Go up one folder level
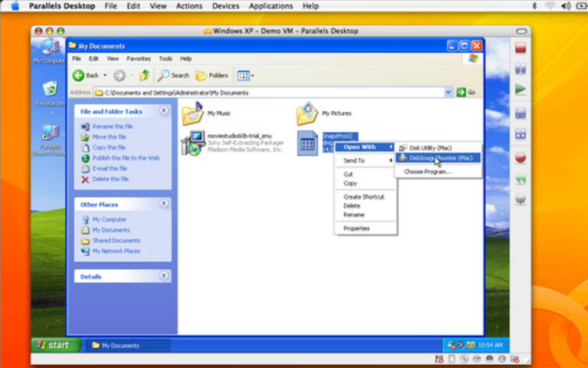The height and width of the screenshot is (368, 588). 145,75
